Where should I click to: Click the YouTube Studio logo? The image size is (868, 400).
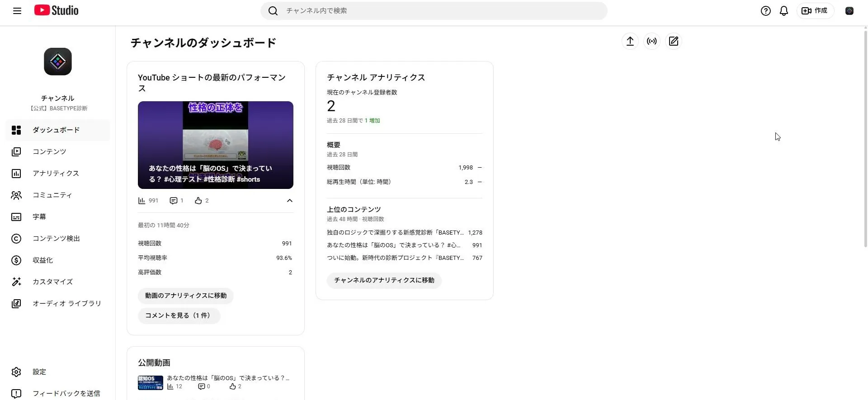click(57, 10)
